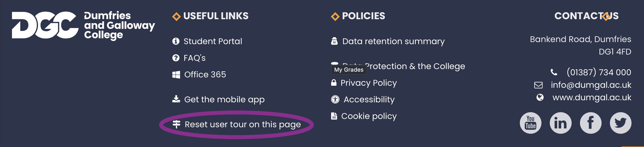The width and height of the screenshot is (644, 147).
Task: Open the LinkedIn social icon
Action: point(560,123)
